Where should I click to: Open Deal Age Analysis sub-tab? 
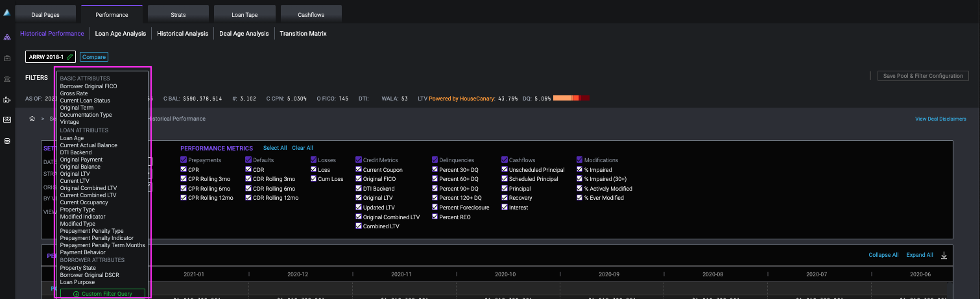[x=244, y=34]
